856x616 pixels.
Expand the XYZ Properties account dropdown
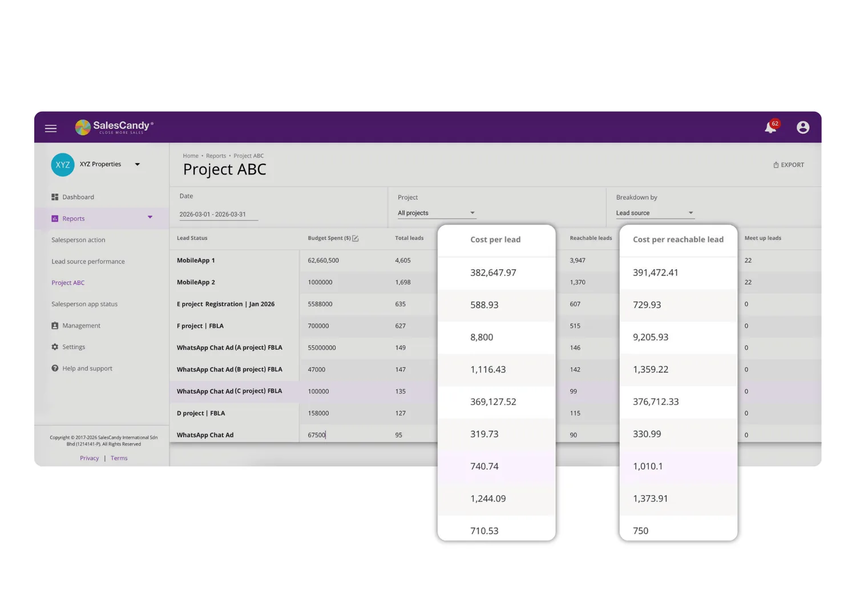point(138,164)
